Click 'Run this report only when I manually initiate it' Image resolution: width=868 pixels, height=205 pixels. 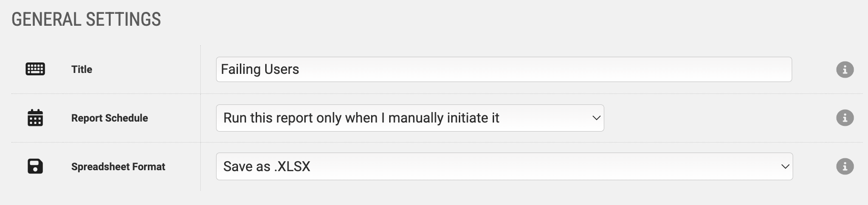tap(361, 118)
